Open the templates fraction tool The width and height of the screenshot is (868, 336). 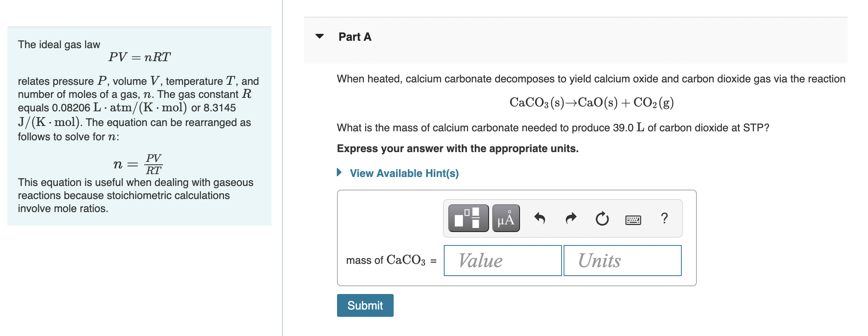pos(468,218)
